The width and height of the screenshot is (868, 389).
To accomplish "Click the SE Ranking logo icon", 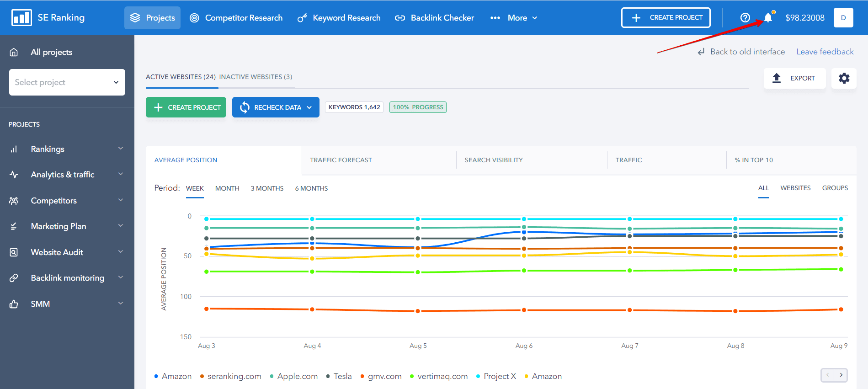I will click(x=21, y=18).
